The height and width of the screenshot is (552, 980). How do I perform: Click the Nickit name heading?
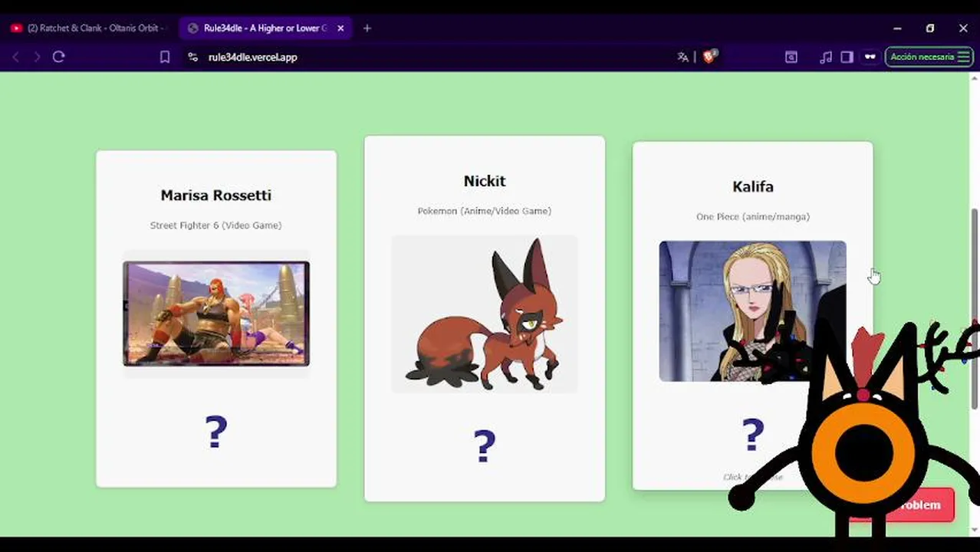pos(485,181)
